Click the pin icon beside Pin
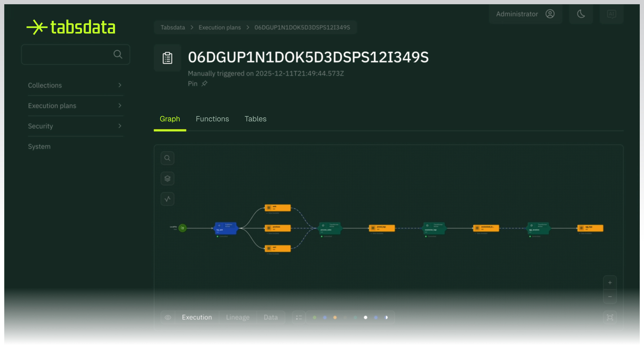The width and height of the screenshot is (644, 345). [204, 84]
